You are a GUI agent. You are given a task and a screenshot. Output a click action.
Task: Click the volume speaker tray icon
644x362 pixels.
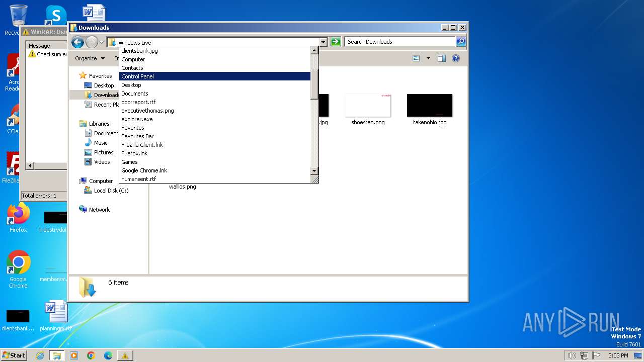(572, 355)
